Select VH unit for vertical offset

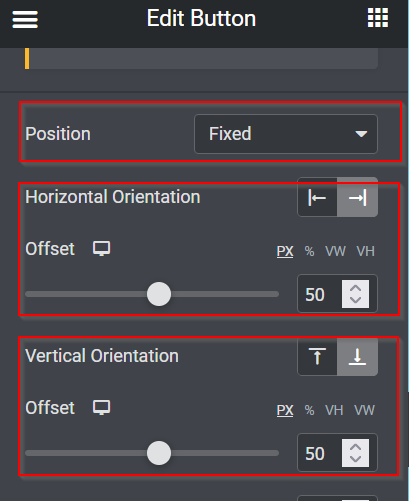334,410
